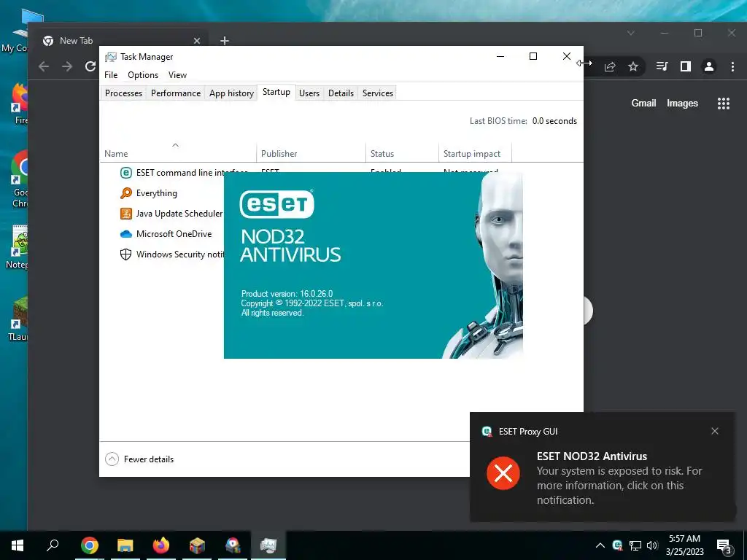Open the Chrome tab search chevron

(631, 33)
